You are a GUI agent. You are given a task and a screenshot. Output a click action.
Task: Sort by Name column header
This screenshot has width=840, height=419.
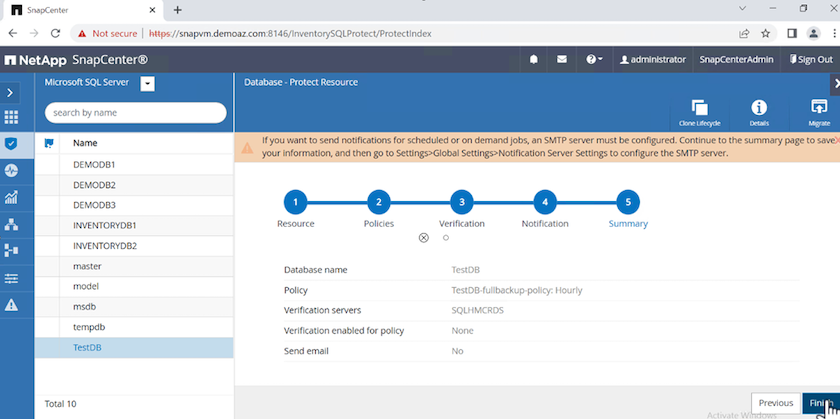85,143
